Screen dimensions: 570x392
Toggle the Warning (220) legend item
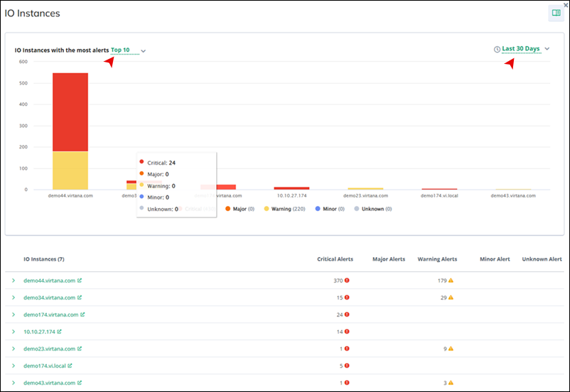[x=284, y=209]
